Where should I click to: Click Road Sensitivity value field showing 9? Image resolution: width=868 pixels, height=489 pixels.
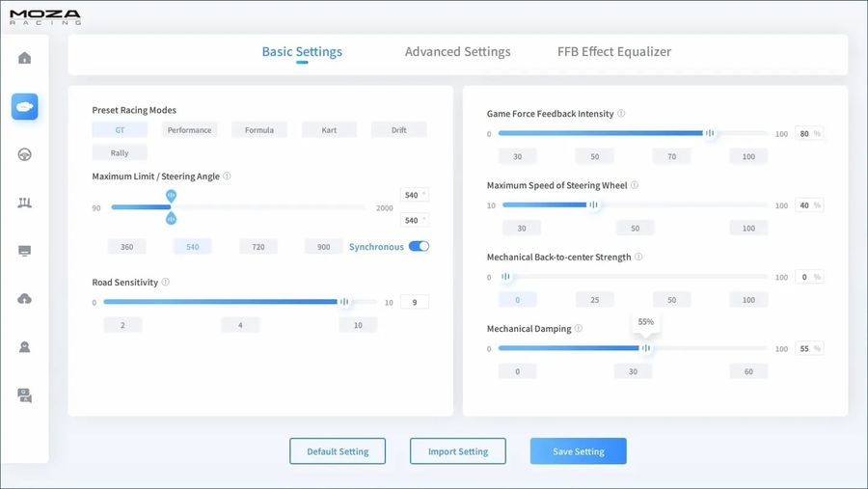(414, 303)
